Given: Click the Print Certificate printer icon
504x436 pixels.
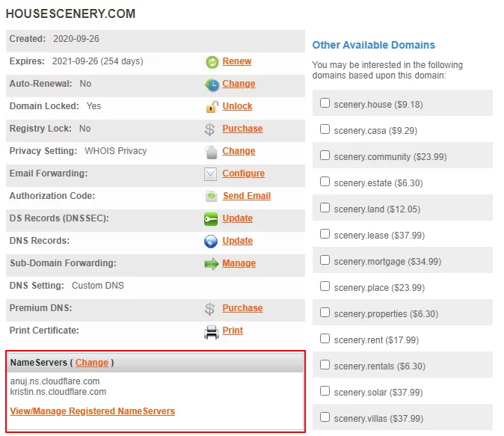Looking at the screenshot, I should pos(212,331).
